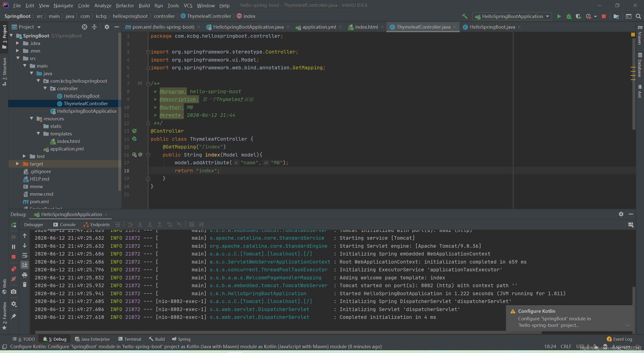Click line ending CRLF in status bar
The height and width of the screenshot is (353, 644).
[566, 346]
